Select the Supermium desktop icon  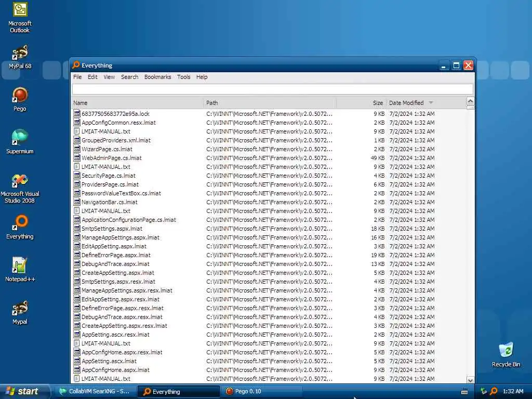(x=20, y=141)
